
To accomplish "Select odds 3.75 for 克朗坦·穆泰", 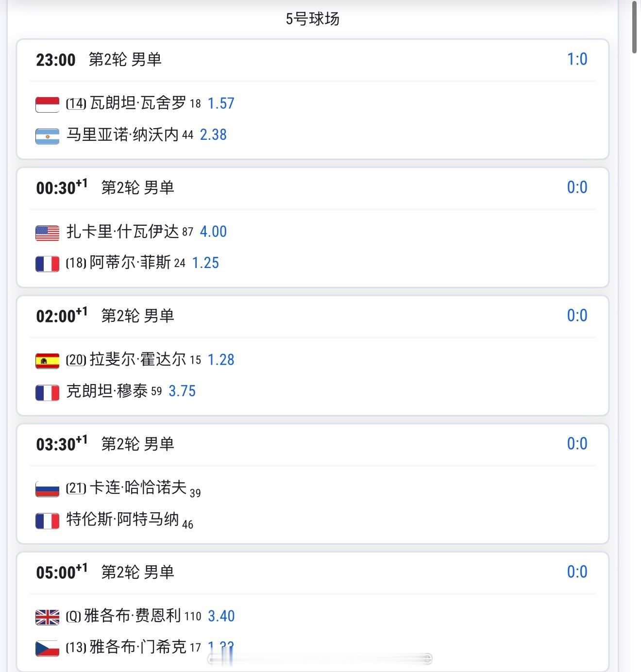I will 182,391.
